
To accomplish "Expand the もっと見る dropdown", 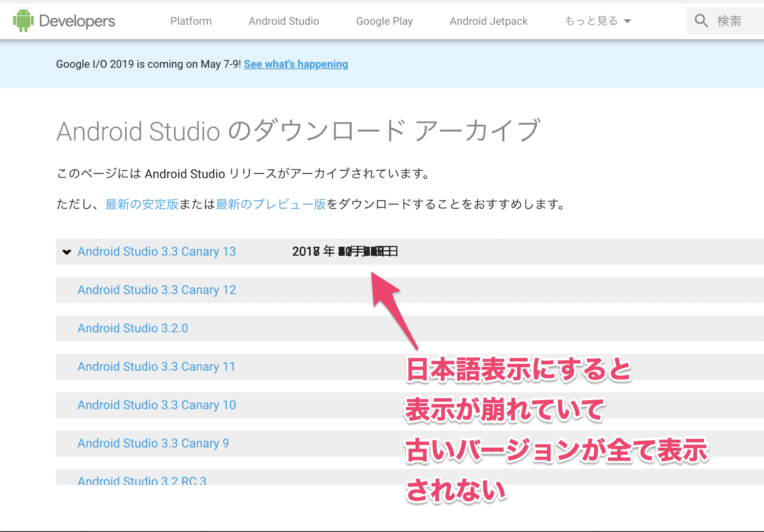I will point(598,21).
